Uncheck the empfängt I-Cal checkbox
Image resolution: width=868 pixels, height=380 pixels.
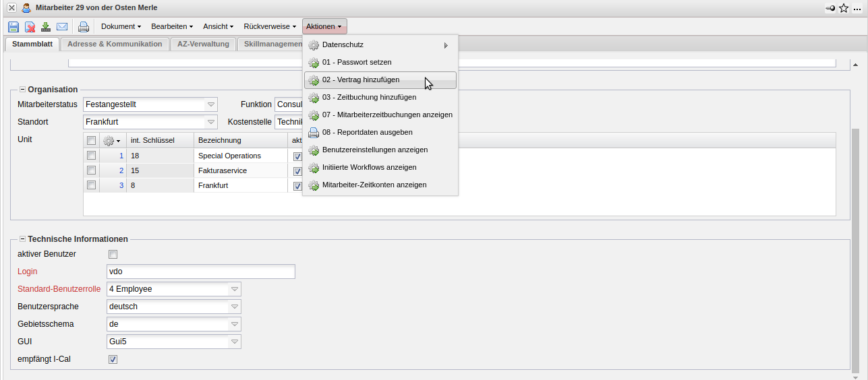[x=113, y=359]
